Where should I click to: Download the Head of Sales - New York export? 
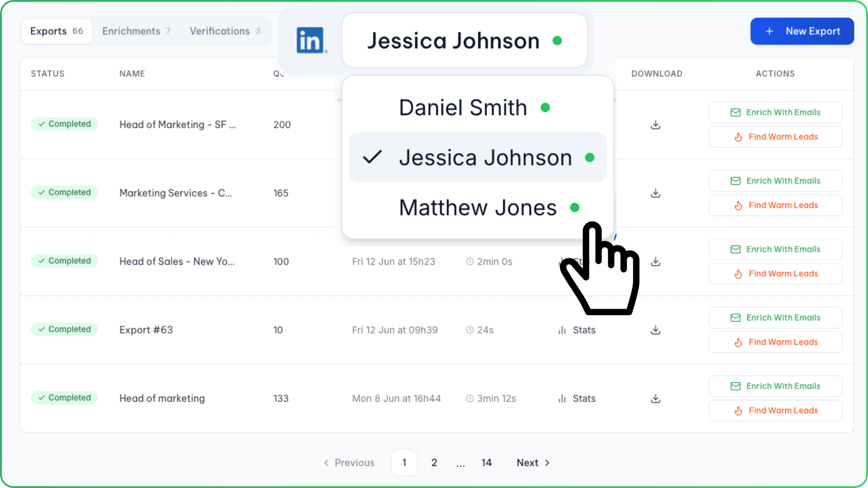[656, 262]
